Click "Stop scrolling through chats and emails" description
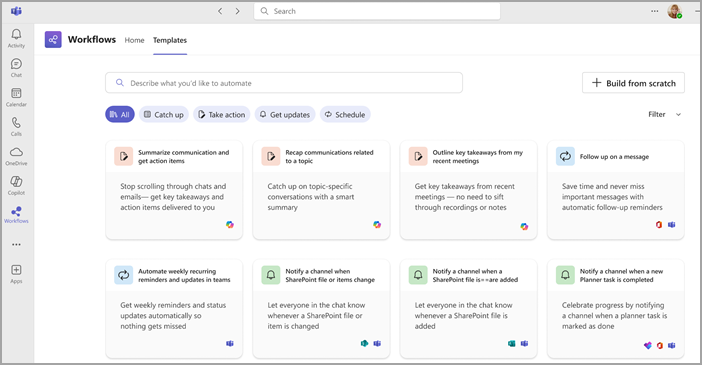This screenshot has width=702, height=365. tap(173, 197)
